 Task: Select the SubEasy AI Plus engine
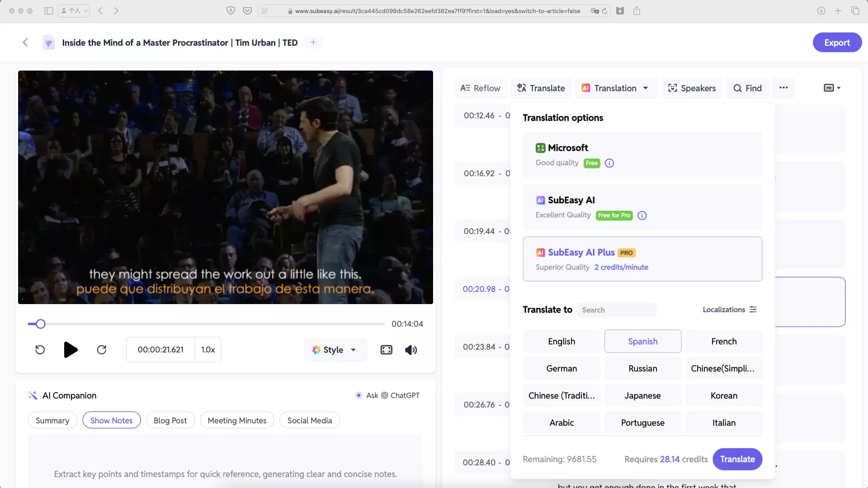642,259
